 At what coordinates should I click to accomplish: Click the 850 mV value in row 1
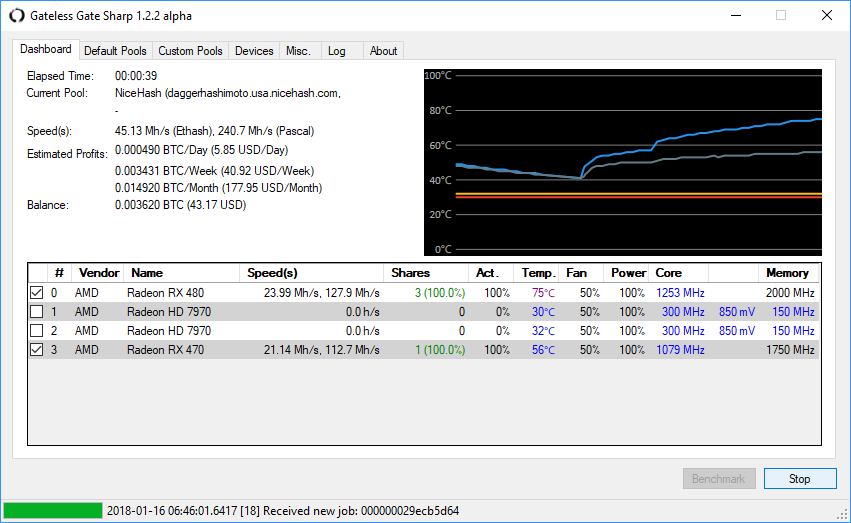737,312
